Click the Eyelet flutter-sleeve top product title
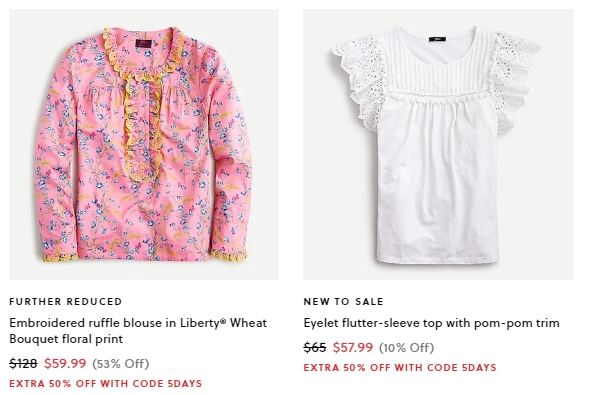 click(x=432, y=323)
